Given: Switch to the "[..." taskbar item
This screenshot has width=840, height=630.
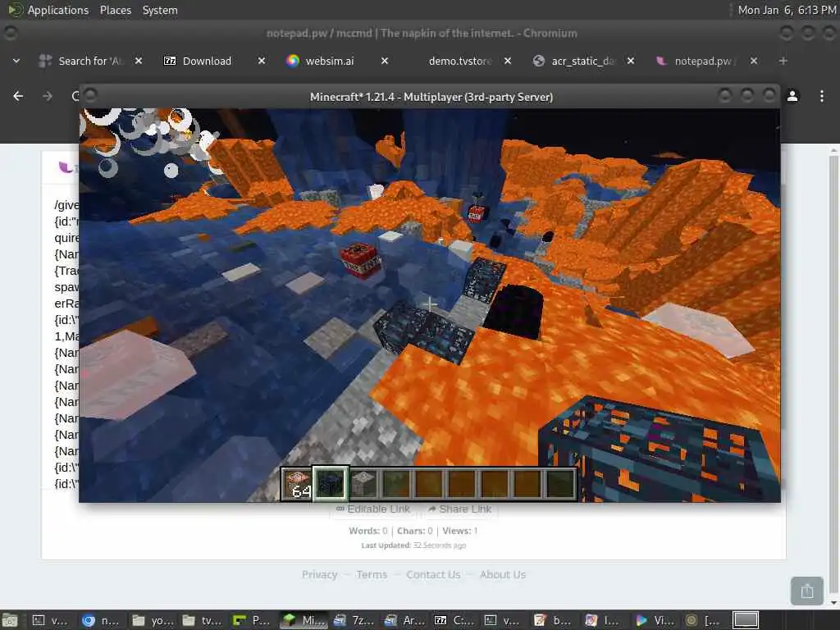Looking at the screenshot, I should tap(704, 620).
